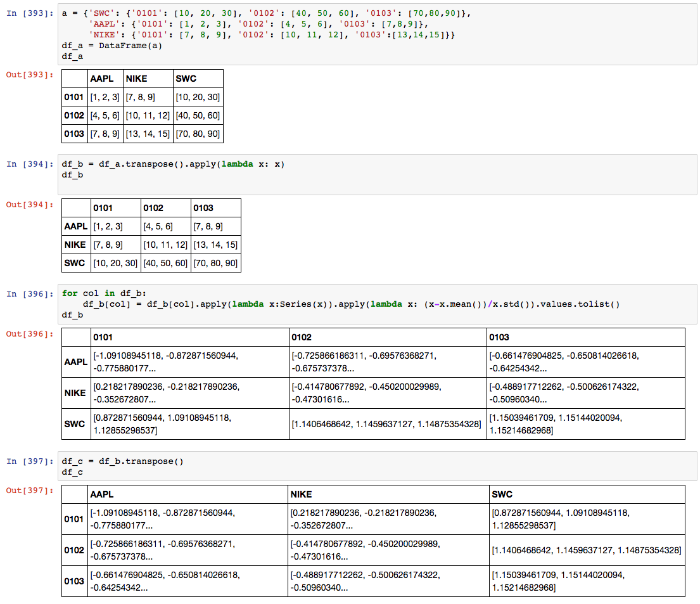The height and width of the screenshot is (604, 700).
Task: Click cell starting -0.488917712262 in Out[397] table
Action: (388, 581)
